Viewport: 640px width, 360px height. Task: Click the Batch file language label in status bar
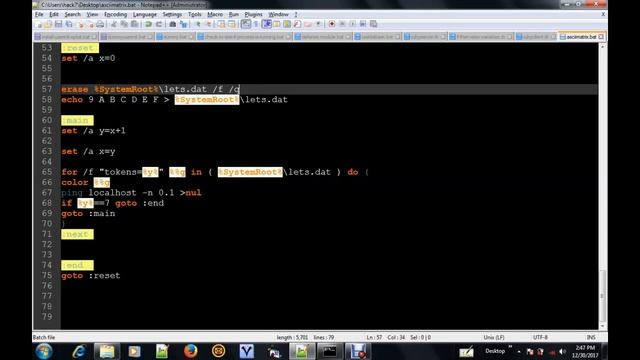44,338
